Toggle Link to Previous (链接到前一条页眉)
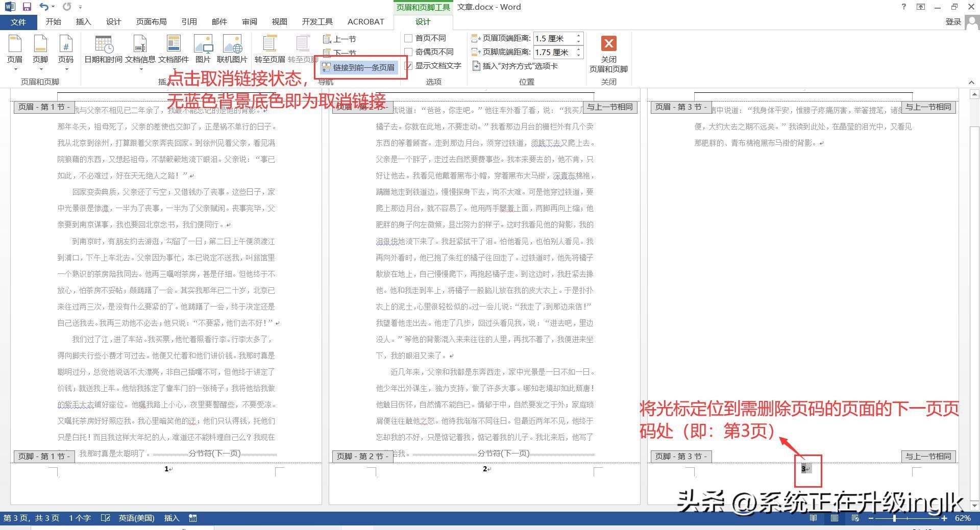980x530 pixels. coord(359,67)
